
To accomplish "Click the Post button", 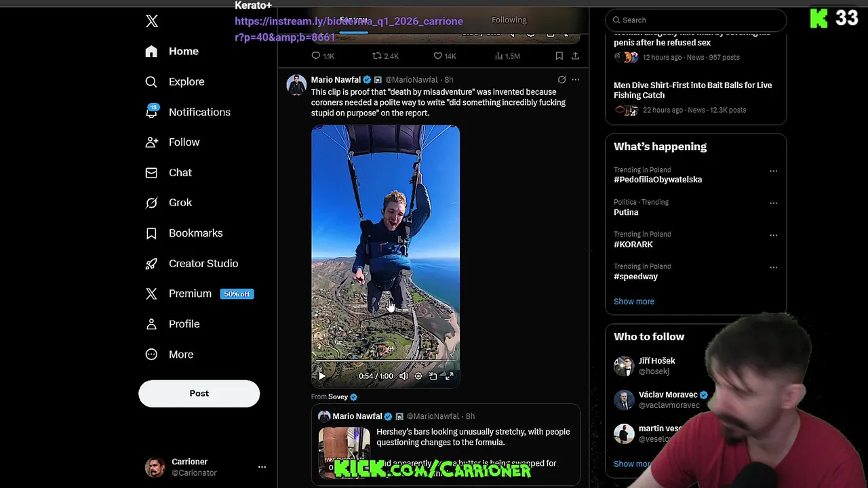I will point(199,394).
